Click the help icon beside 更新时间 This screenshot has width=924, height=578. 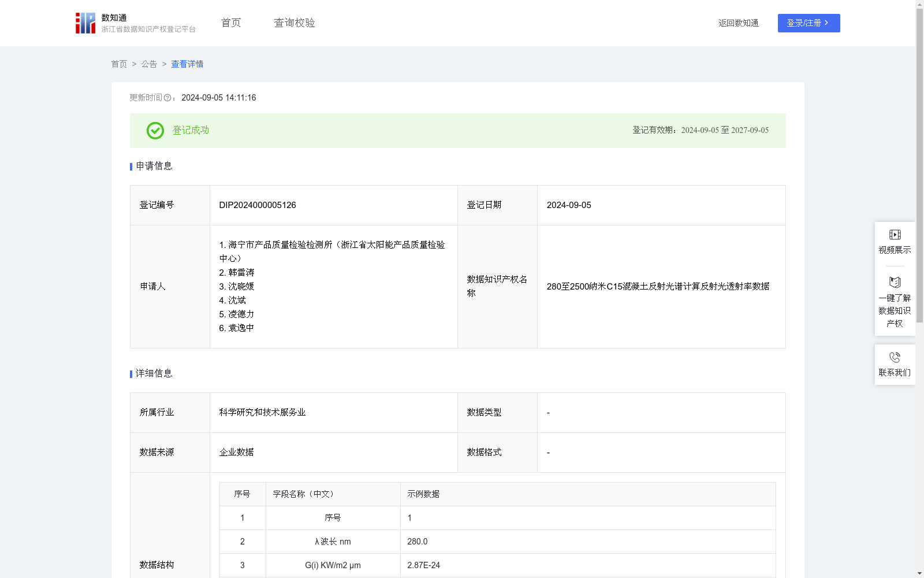pos(167,98)
